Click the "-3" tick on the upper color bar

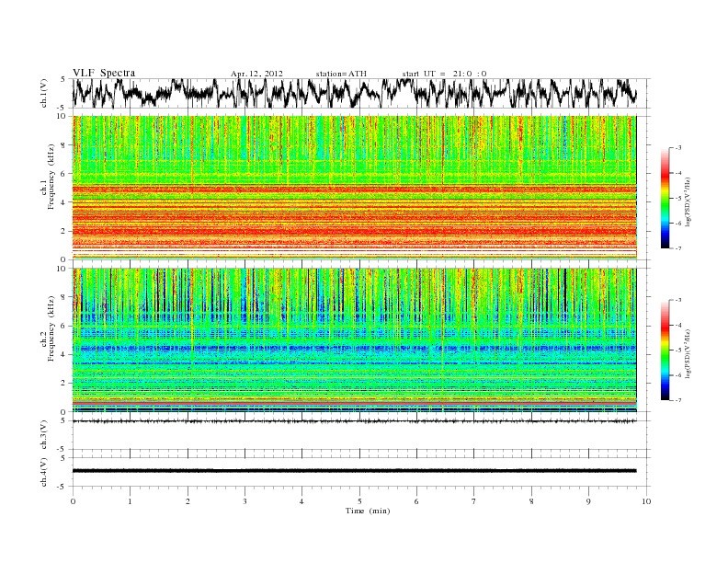click(677, 148)
